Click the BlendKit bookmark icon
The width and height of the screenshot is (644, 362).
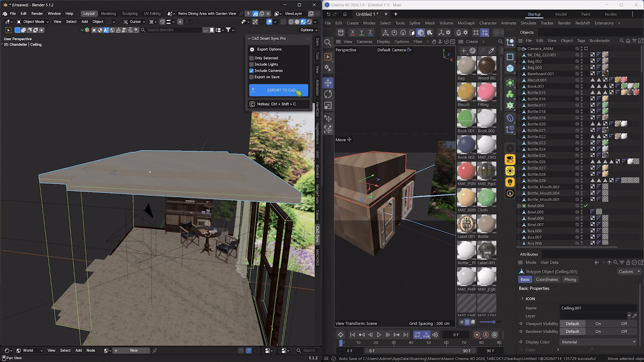(x=212, y=30)
